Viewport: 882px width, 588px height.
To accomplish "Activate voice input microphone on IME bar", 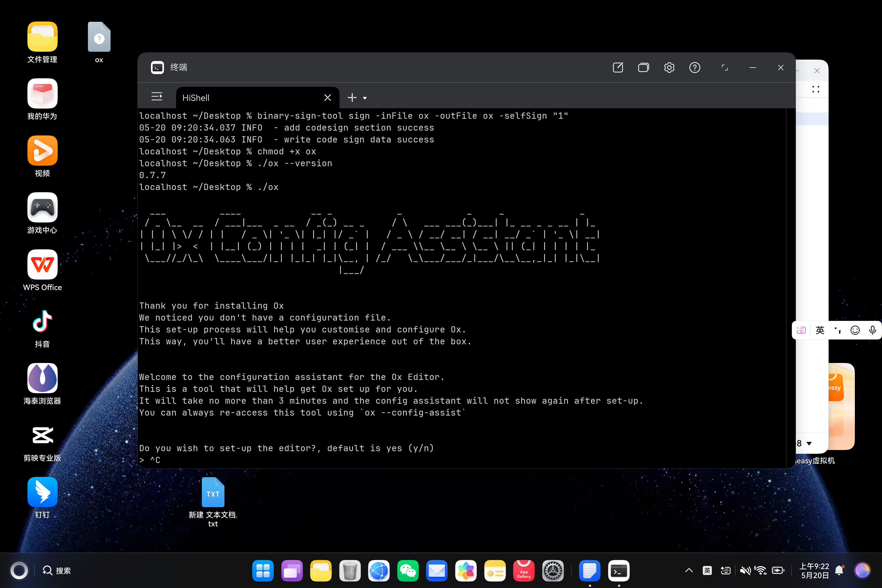I will [x=873, y=330].
